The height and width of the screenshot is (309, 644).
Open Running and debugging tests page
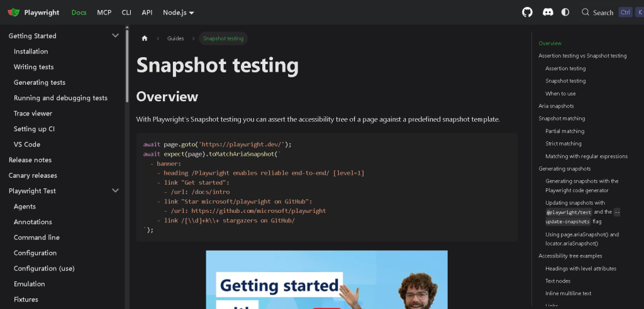click(x=60, y=98)
